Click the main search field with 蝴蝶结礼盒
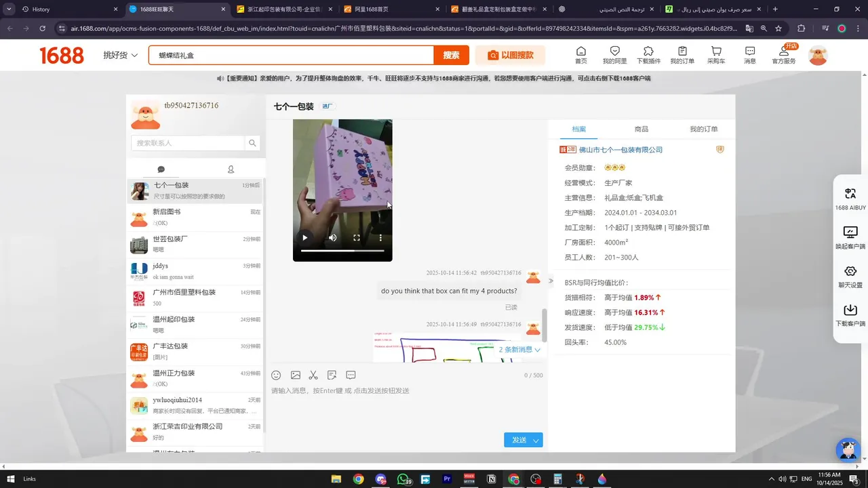Screen dimensions: 868x488 (x=292, y=56)
